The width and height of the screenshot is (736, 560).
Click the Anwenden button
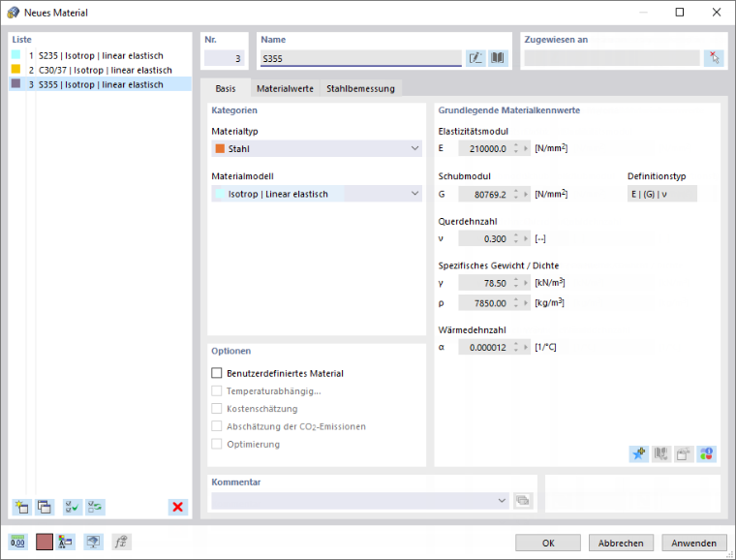(x=694, y=544)
